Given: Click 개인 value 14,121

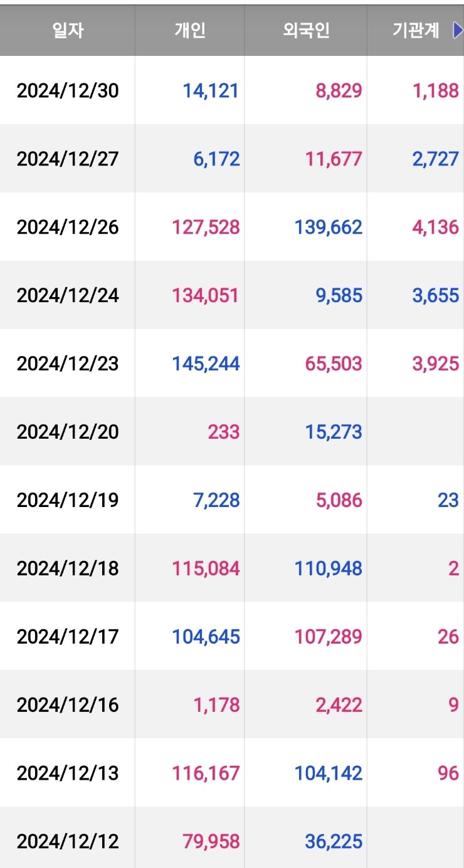Looking at the screenshot, I should pos(211,91).
